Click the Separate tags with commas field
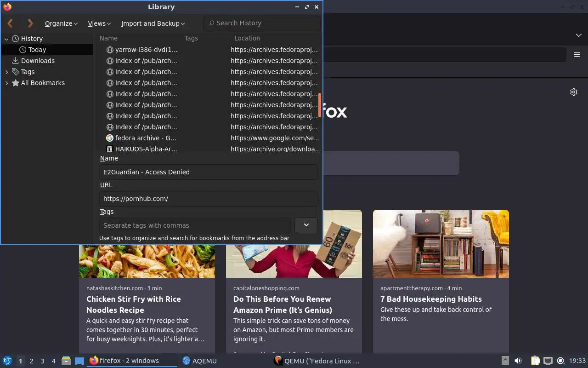588x368 pixels. (x=195, y=225)
